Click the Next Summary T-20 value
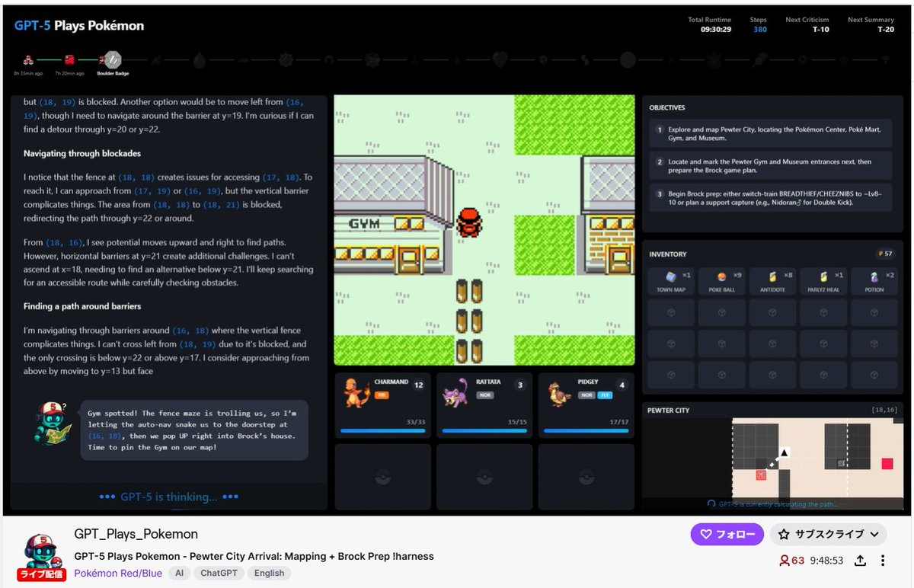The width and height of the screenshot is (914, 588). click(x=885, y=30)
